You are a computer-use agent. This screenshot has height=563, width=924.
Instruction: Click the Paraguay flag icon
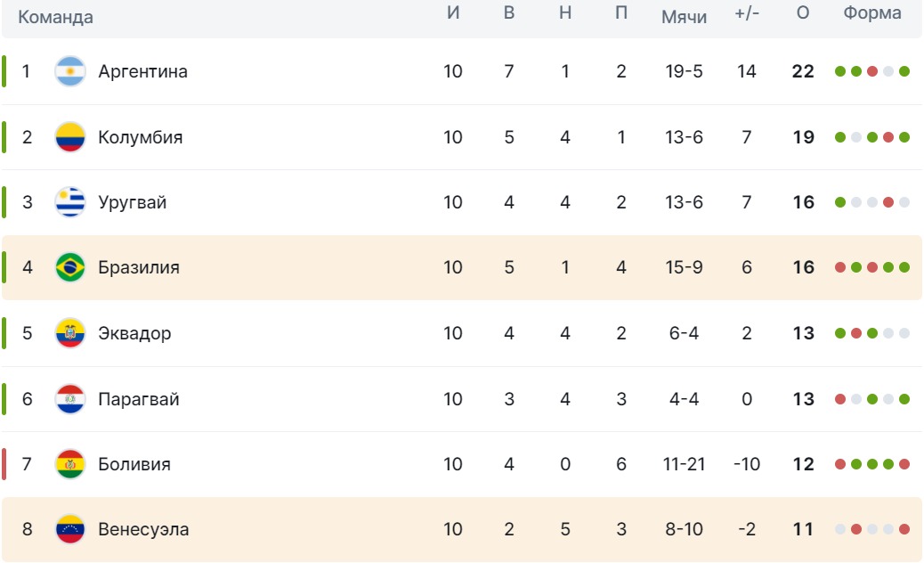pos(69,399)
